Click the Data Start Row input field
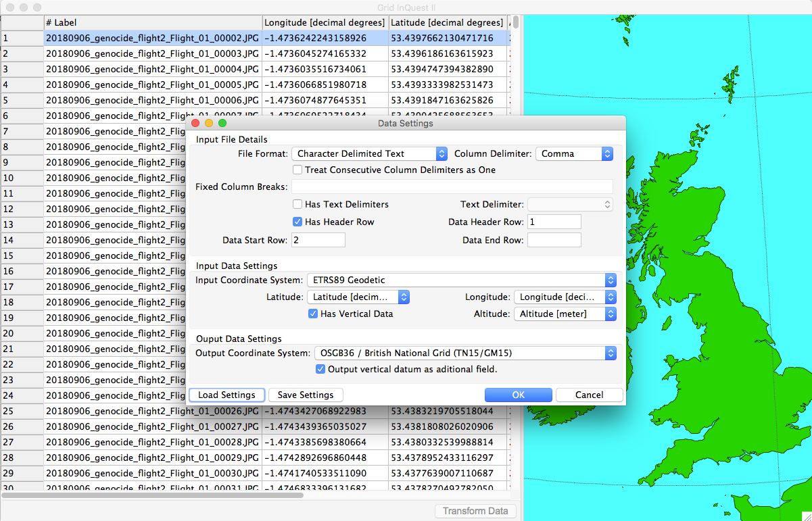This screenshot has width=812, height=521. (x=318, y=239)
